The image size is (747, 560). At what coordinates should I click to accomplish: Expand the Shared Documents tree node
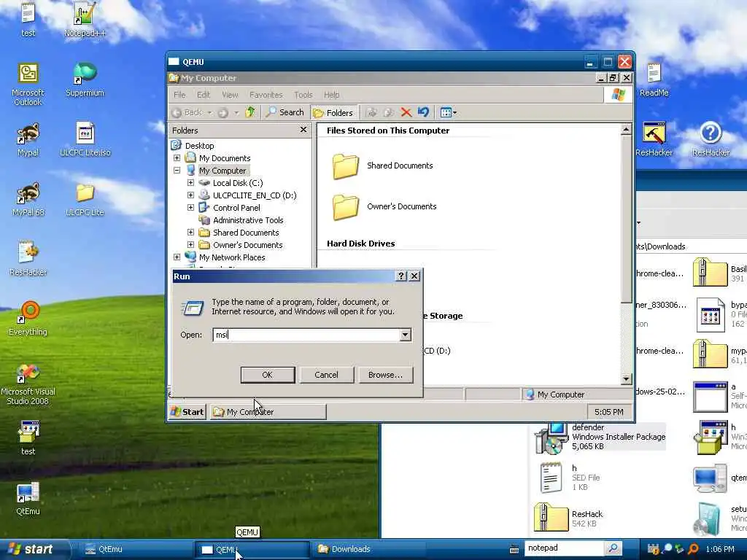pyautogui.click(x=190, y=232)
